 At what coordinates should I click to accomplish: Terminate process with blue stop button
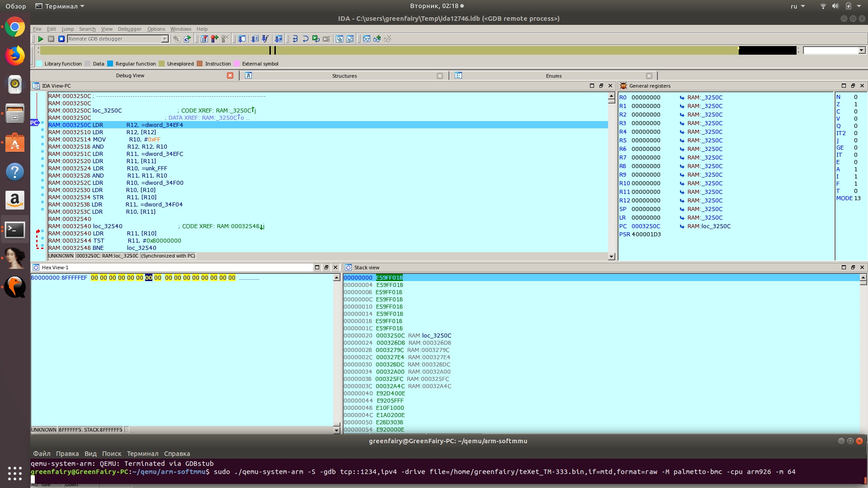[x=61, y=39]
